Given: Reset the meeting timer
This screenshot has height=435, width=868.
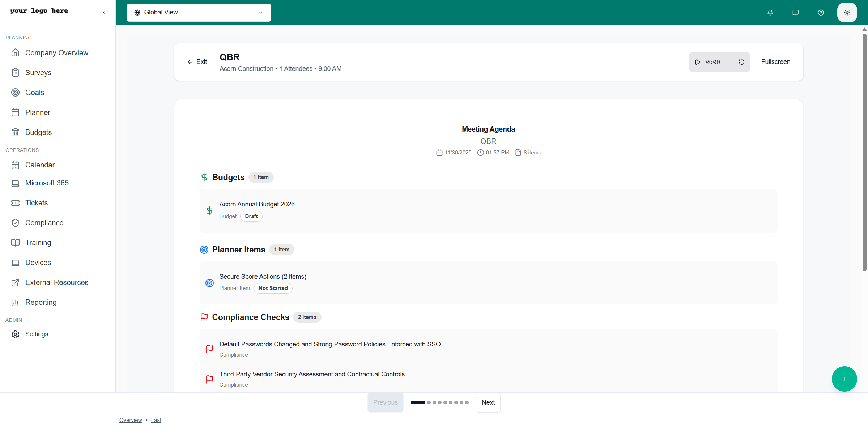Looking at the screenshot, I should click(741, 62).
